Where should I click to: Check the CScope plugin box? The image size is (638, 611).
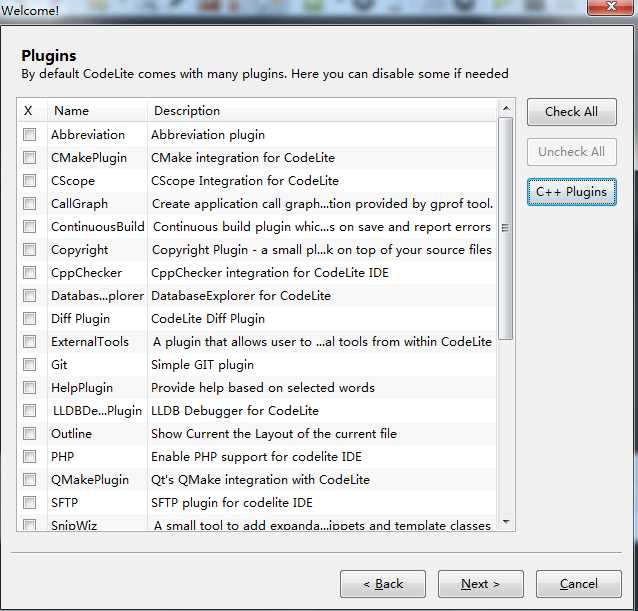(29, 180)
